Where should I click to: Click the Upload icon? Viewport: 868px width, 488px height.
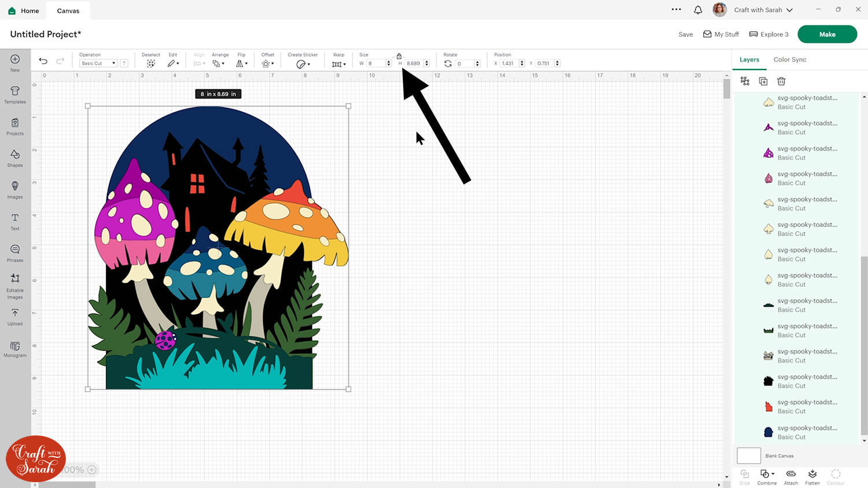click(x=15, y=315)
